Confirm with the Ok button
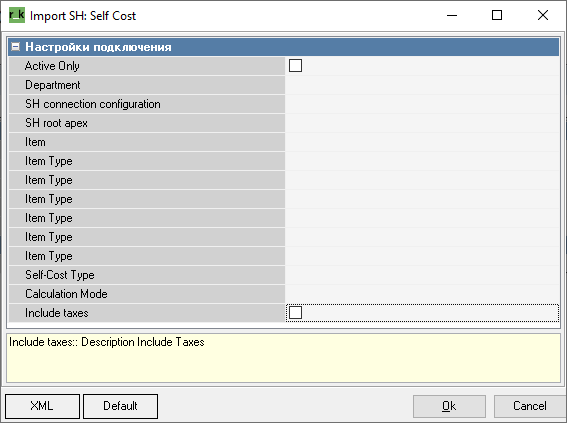 pyautogui.click(x=449, y=406)
